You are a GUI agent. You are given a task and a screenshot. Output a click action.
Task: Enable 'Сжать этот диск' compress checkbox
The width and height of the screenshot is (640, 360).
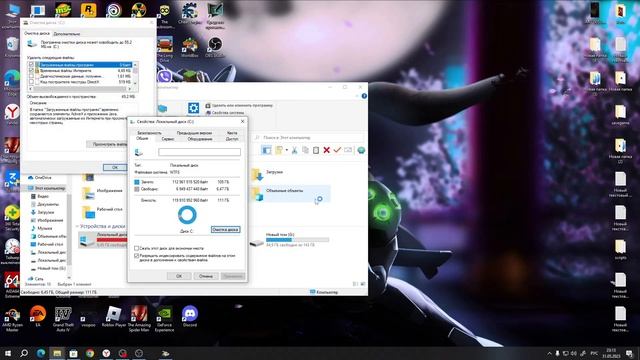click(x=137, y=248)
